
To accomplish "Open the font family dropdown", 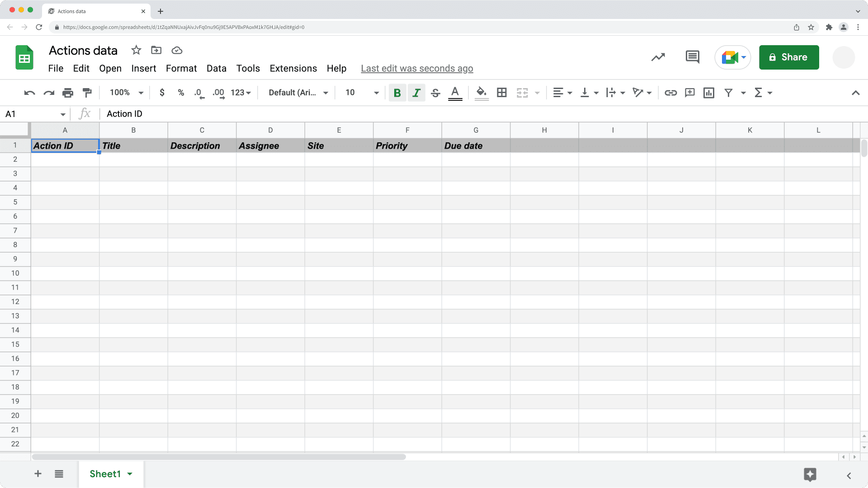I will point(298,93).
